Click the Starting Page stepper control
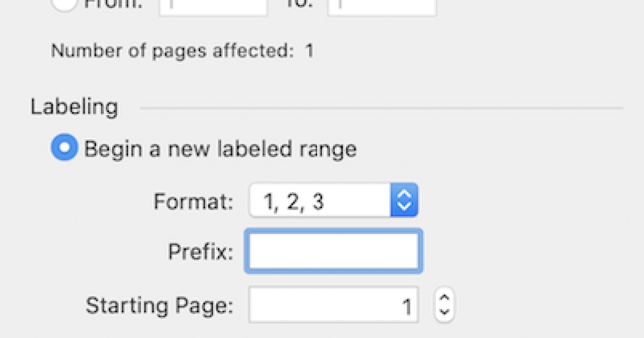This screenshot has height=338, width=644. [x=444, y=305]
